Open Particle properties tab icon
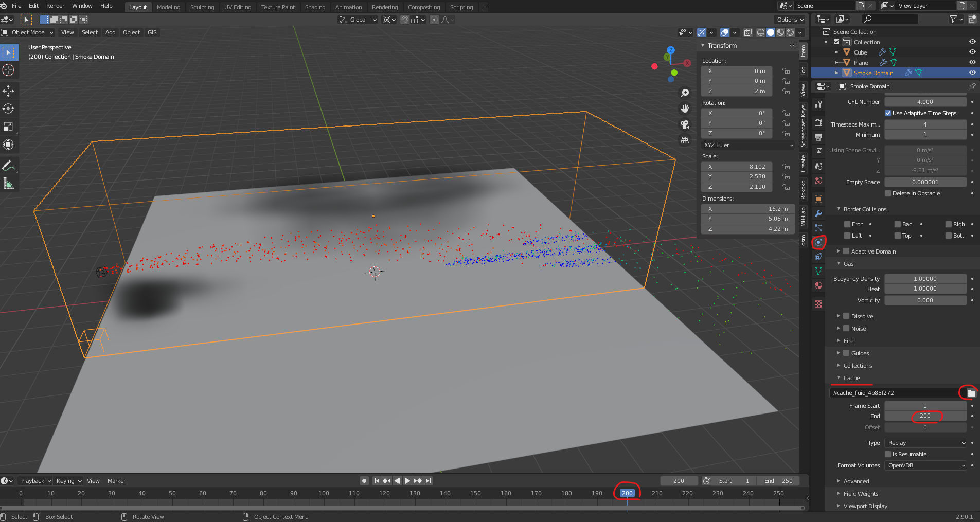Image resolution: width=980 pixels, height=522 pixels. tap(818, 228)
